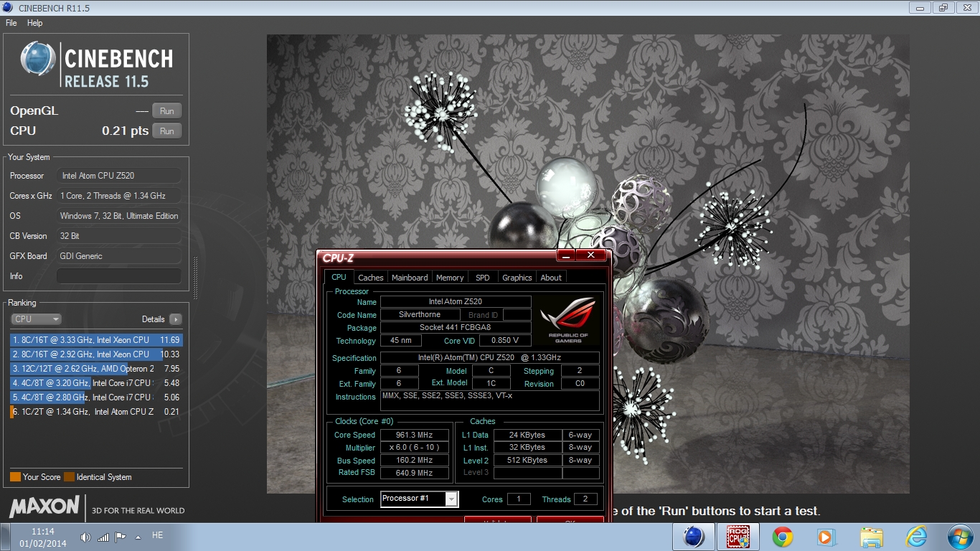Click the Cinebench logo sphere icon
Image resolution: width=980 pixels, height=551 pixels.
(38, 59)
